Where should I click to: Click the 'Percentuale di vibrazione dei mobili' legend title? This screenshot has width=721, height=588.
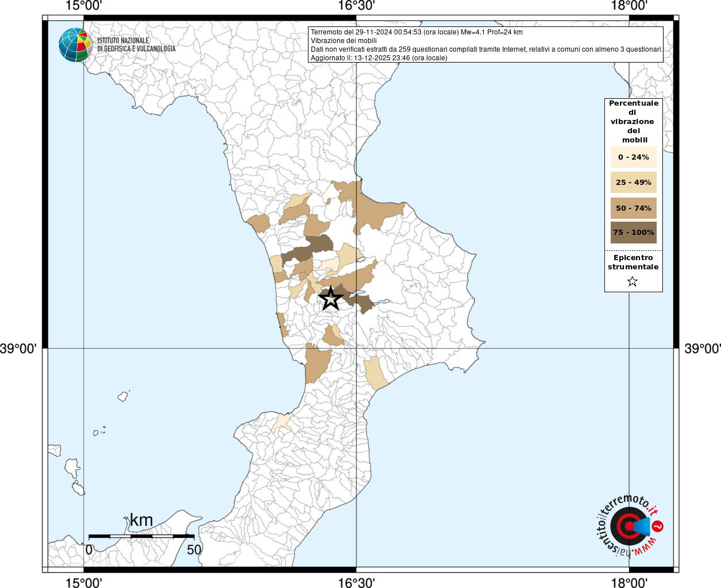coord(633,122)
